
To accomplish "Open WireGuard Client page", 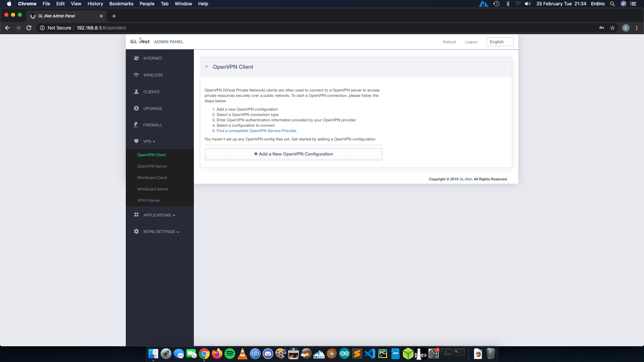I will point(152,178).
